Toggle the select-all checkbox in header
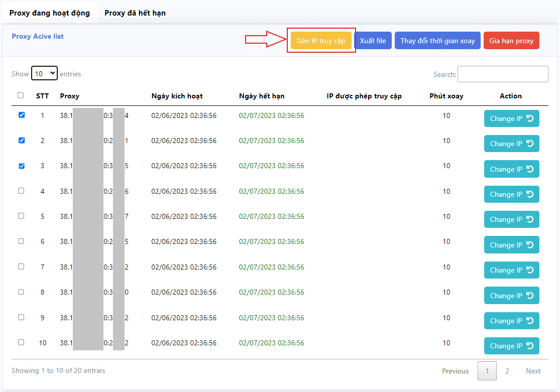 21,95
